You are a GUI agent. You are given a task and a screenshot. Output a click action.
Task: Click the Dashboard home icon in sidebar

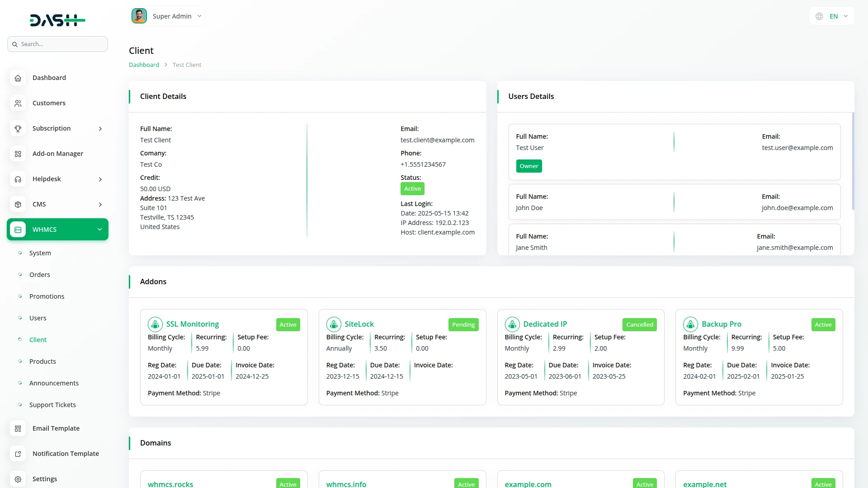[18, 78]
